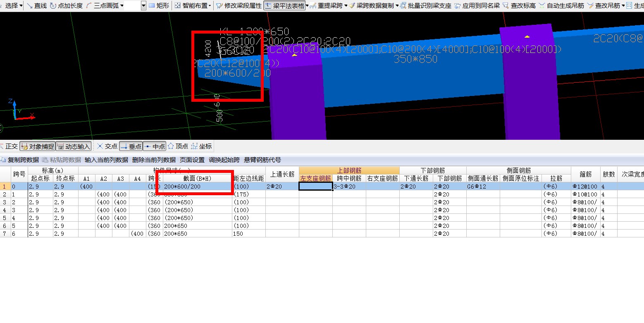Expand the 三点画弧 dropdown arrow

pyautogui.click(x=122, y=6)
